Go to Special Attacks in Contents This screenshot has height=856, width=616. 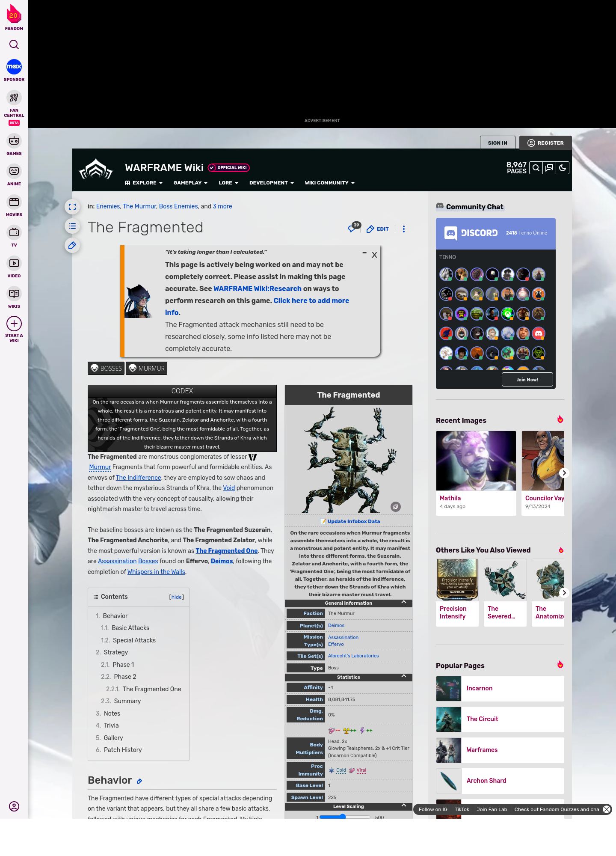tap(134, 640)
